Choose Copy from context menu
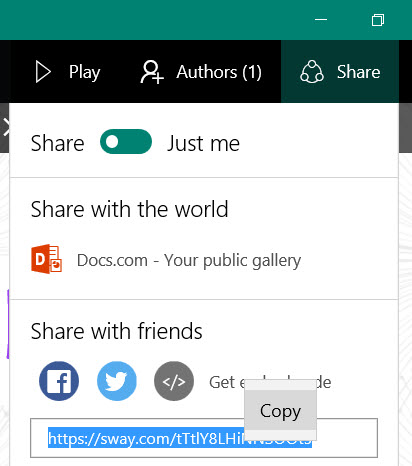The image size is (412, 466). 280,411
